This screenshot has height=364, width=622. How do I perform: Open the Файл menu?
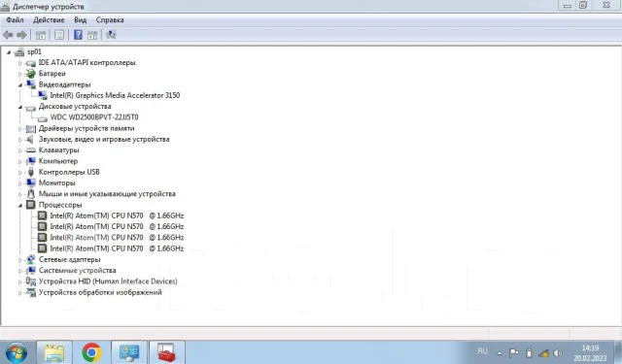pos(15,19)
